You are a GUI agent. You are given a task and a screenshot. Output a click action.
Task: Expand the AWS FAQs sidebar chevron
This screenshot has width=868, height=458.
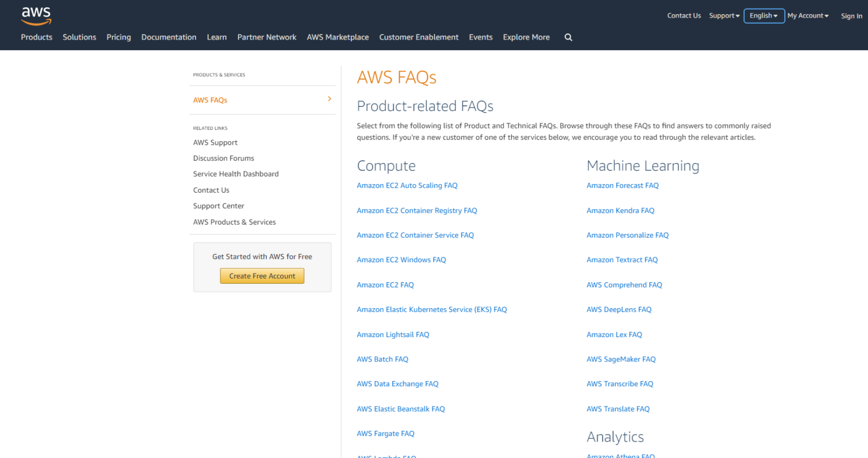[x=329, y=98]
